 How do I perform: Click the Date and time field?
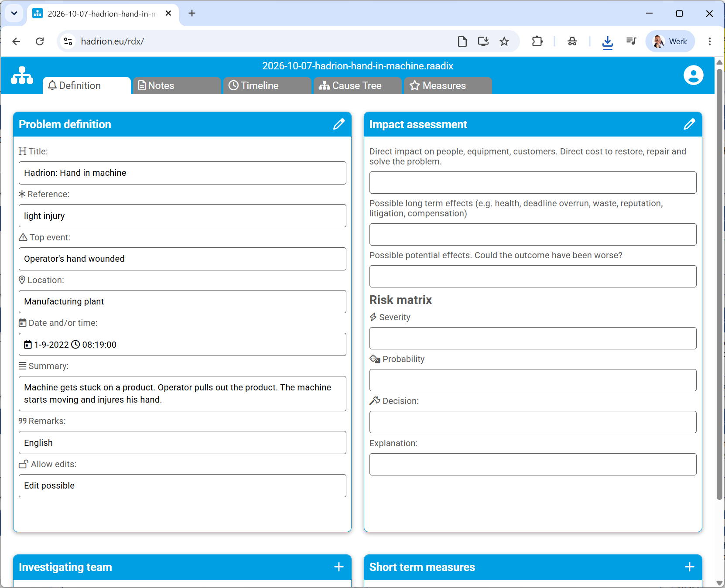(x=182, y=345)
